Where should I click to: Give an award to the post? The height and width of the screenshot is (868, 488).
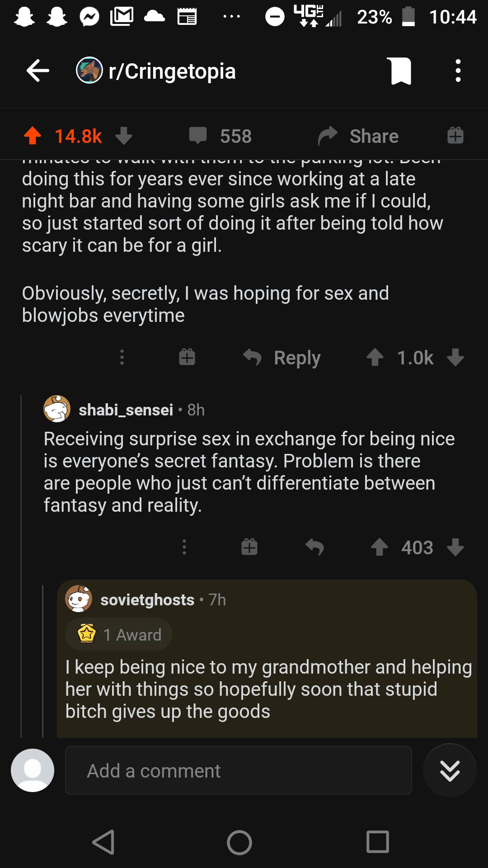point(455,136)
